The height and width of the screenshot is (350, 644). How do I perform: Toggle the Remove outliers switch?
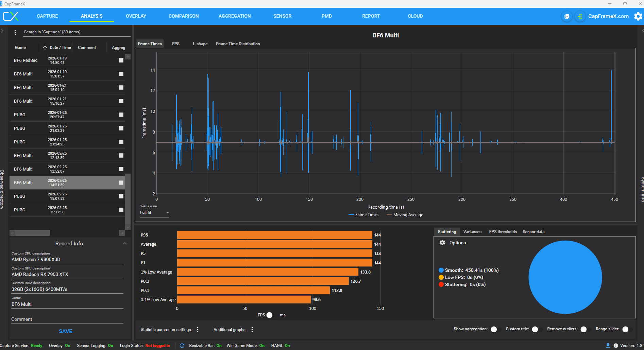(586, 329)
